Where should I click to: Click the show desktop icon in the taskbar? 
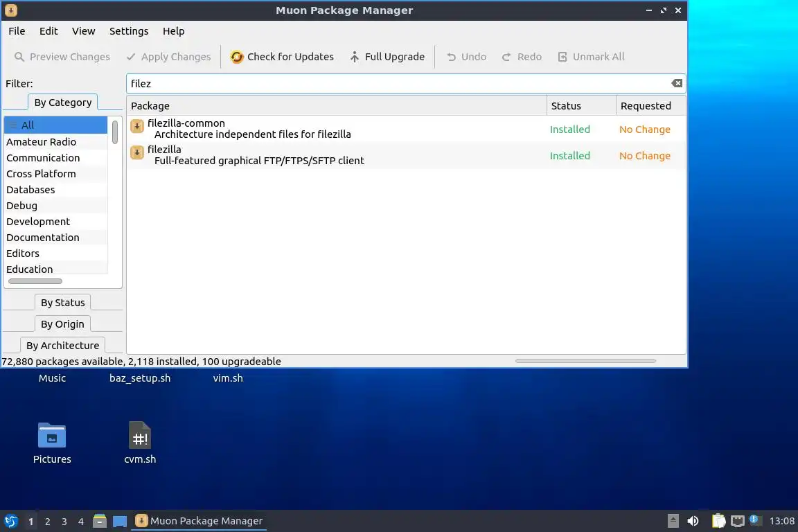pos(120,522)
